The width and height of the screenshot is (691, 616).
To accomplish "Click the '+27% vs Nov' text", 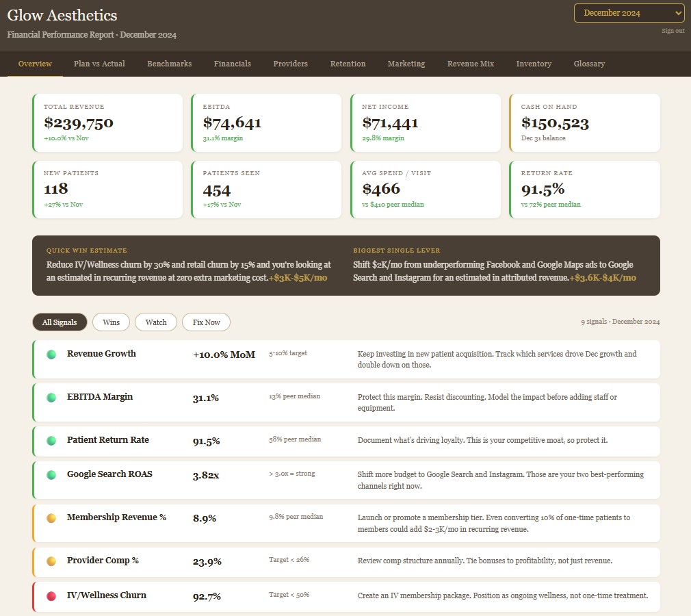I will pyautogui.click(x=63, y=204).
